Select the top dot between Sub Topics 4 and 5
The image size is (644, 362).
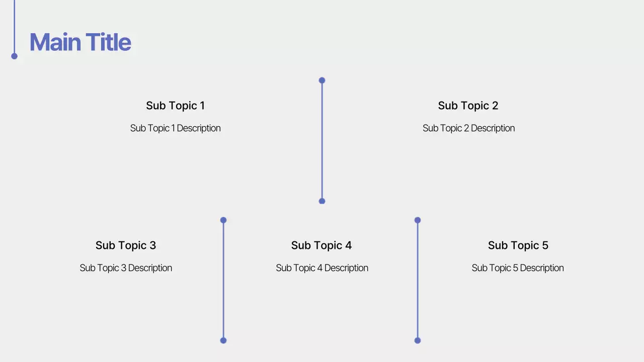pyautogui.click(x=418, y=220)
